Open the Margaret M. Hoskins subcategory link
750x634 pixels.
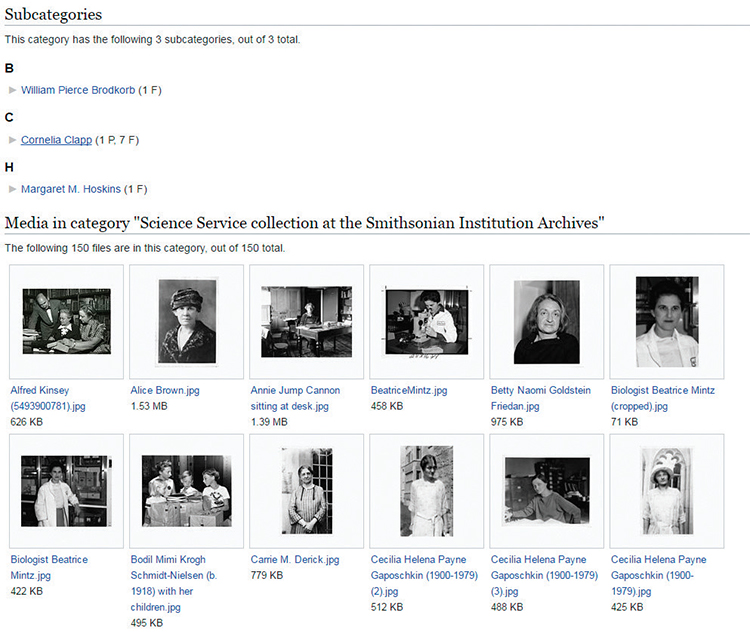[x=71, y=189]
